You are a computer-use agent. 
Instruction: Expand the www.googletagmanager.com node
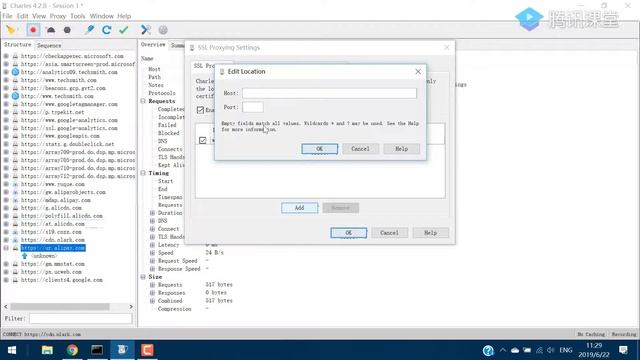click(x=6, y=104)
